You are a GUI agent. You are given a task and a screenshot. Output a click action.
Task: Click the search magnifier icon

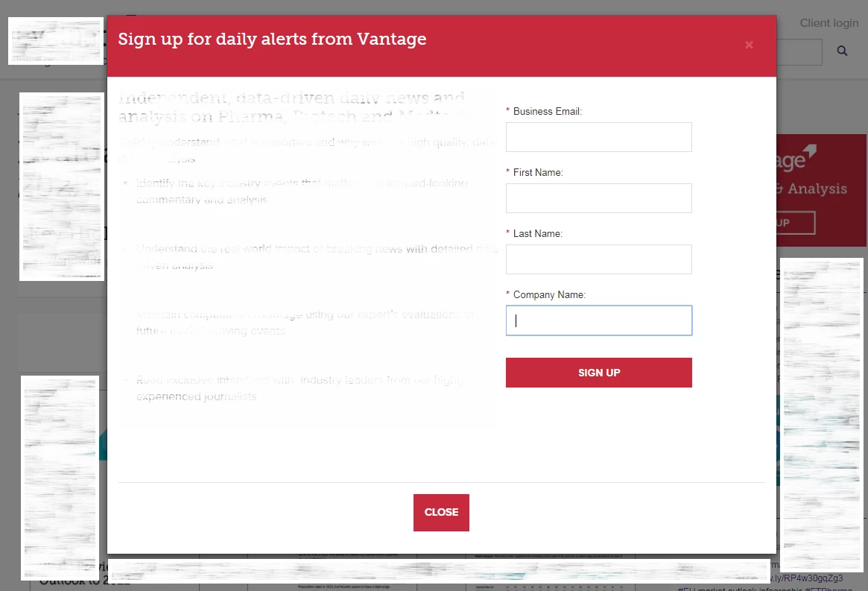tap(842, 51)
